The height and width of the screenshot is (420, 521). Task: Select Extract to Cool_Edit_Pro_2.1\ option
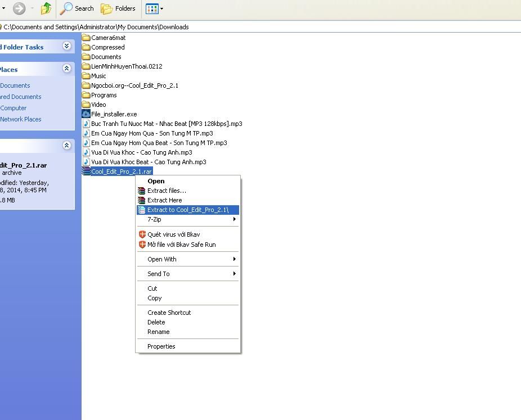[187, 210]
